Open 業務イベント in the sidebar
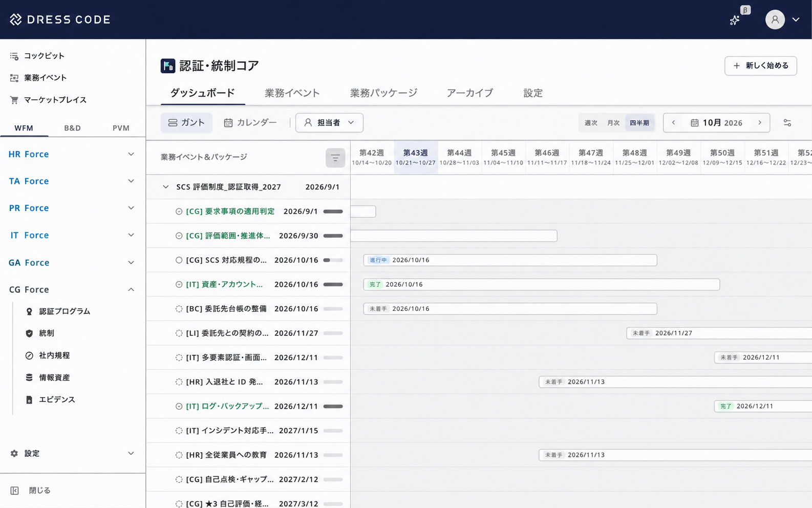This screenshot has height=508, width=812. coord(45,78)
